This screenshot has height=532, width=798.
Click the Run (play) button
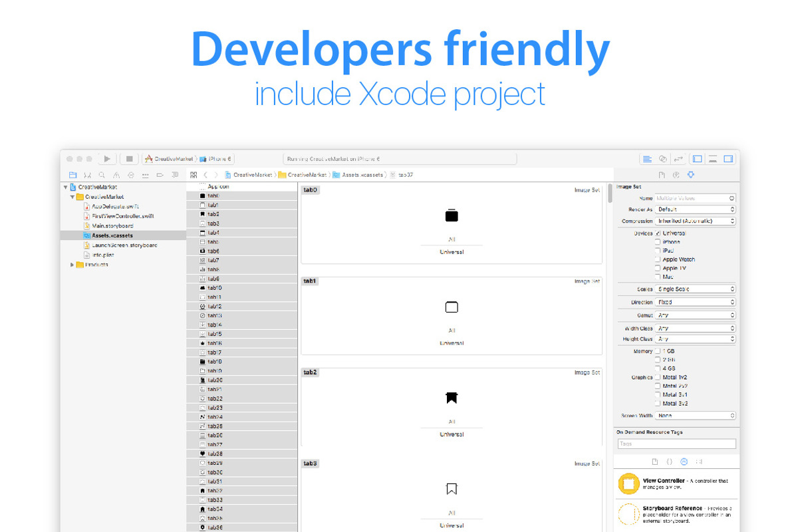(x=107, y=159)
